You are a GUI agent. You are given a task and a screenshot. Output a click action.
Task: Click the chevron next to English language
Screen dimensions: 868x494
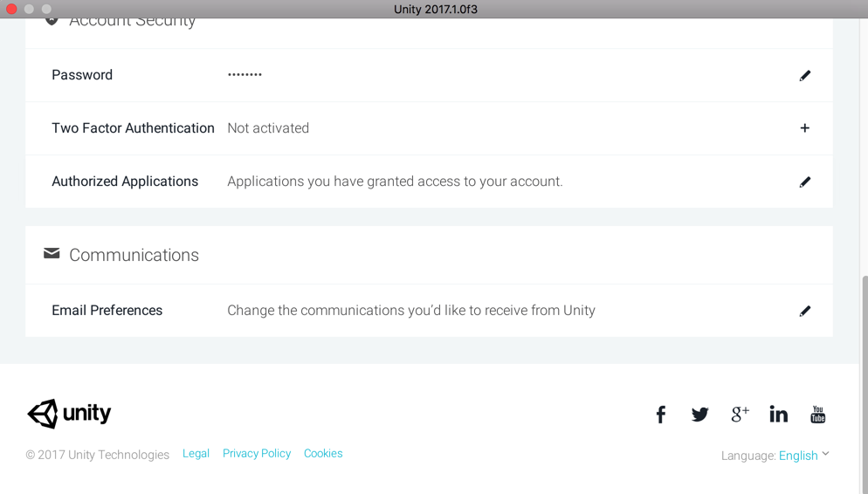click(826, 454)
